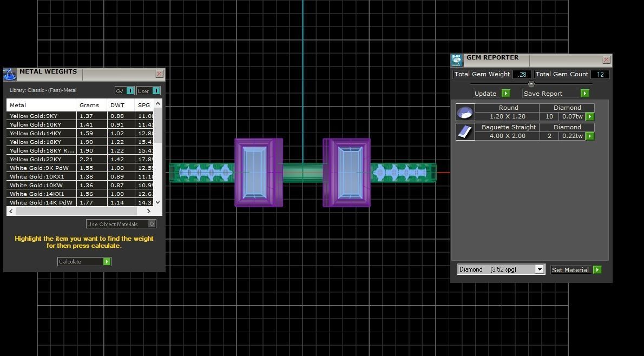Image resolution: width=644 pixels, height=356 pixels.
Task: Click the green arrow next to Update
Action: coord(505,94)
